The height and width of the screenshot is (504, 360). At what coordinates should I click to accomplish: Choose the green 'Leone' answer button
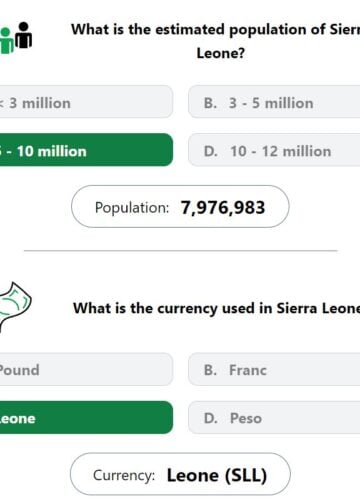tap(86, 417)
